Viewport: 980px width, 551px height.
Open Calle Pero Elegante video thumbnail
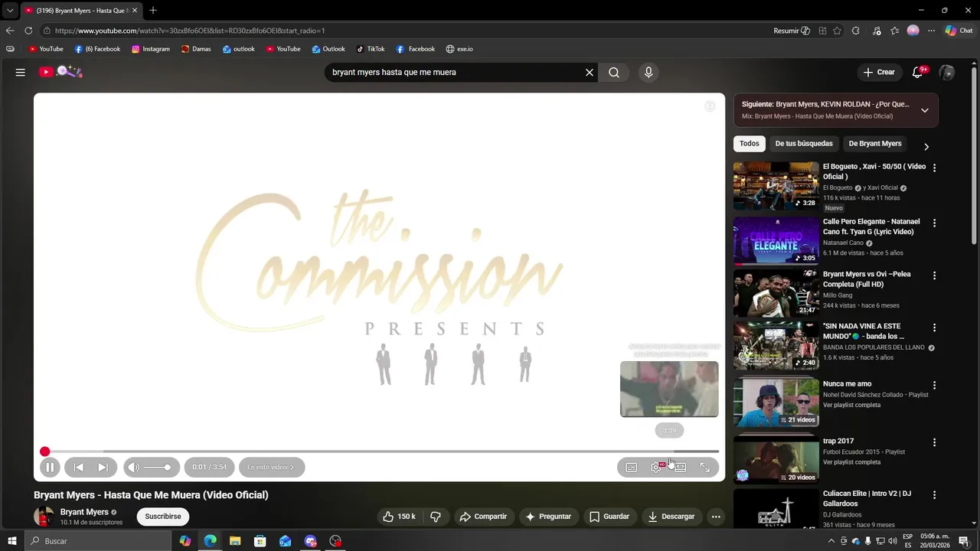click(x=776, y=241)
